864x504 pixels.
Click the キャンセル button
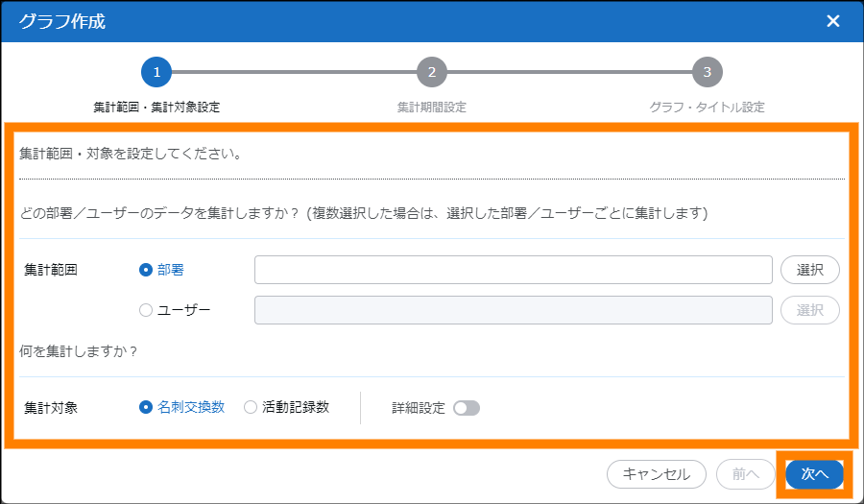(x=656, y=474)
